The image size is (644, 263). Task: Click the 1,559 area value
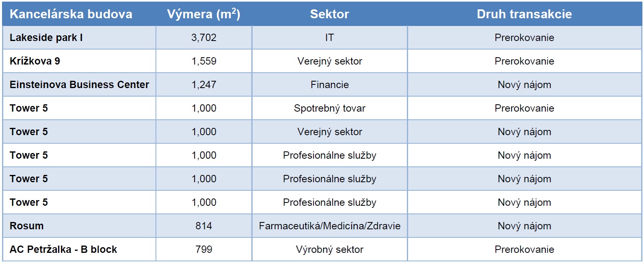[204, 61]
